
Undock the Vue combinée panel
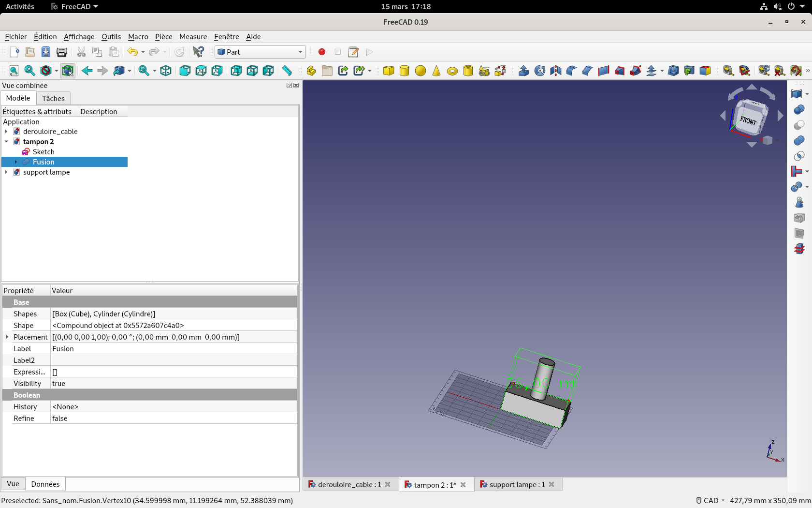(289, 85)
